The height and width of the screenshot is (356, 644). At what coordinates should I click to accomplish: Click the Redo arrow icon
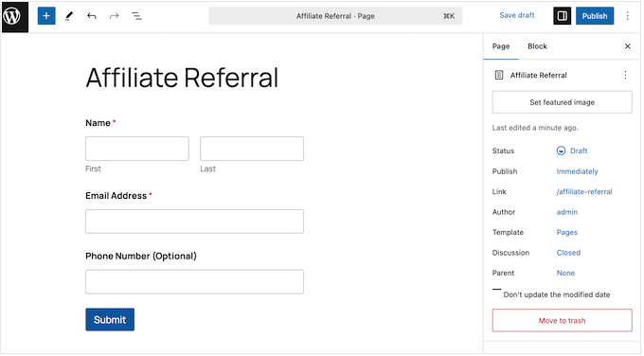pos(114,16)
